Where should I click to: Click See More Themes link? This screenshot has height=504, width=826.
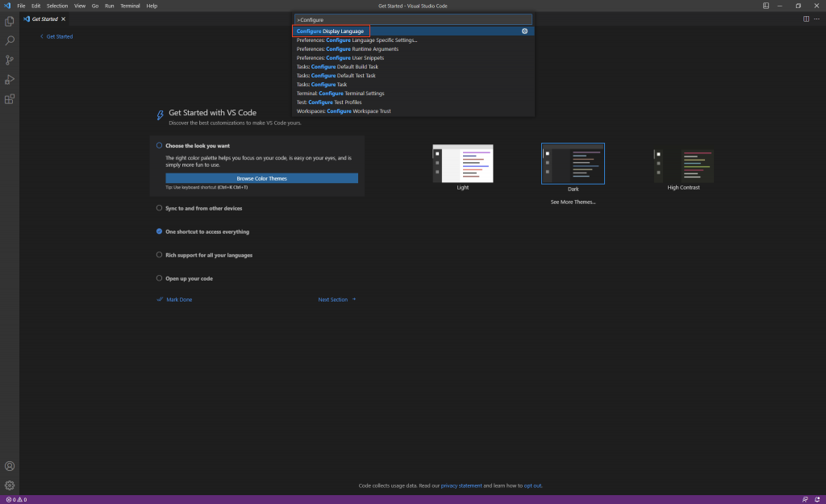[x=573, y=202]
